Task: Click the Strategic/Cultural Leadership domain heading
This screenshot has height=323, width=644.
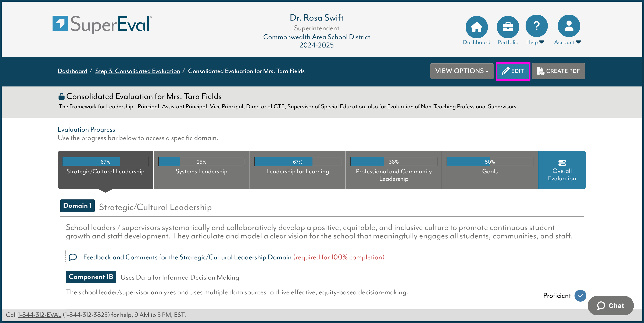Action: point(155,207)
